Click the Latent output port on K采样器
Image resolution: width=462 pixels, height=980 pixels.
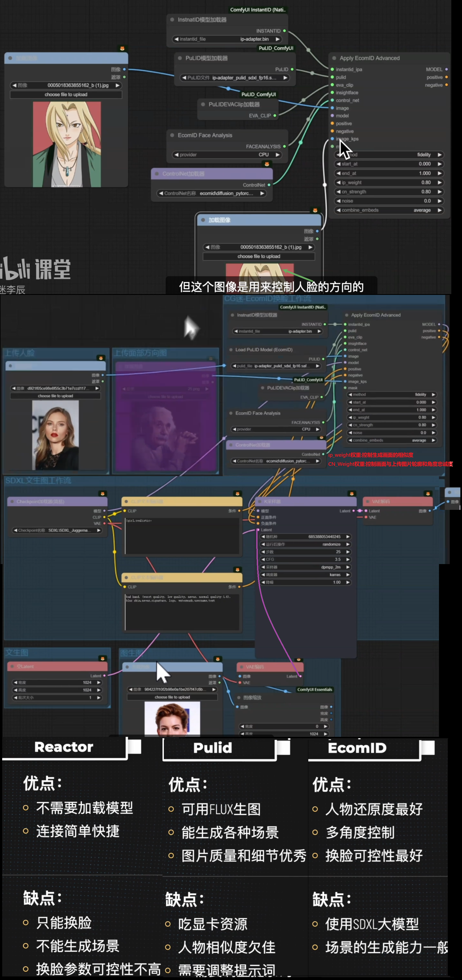click(353, 511)
